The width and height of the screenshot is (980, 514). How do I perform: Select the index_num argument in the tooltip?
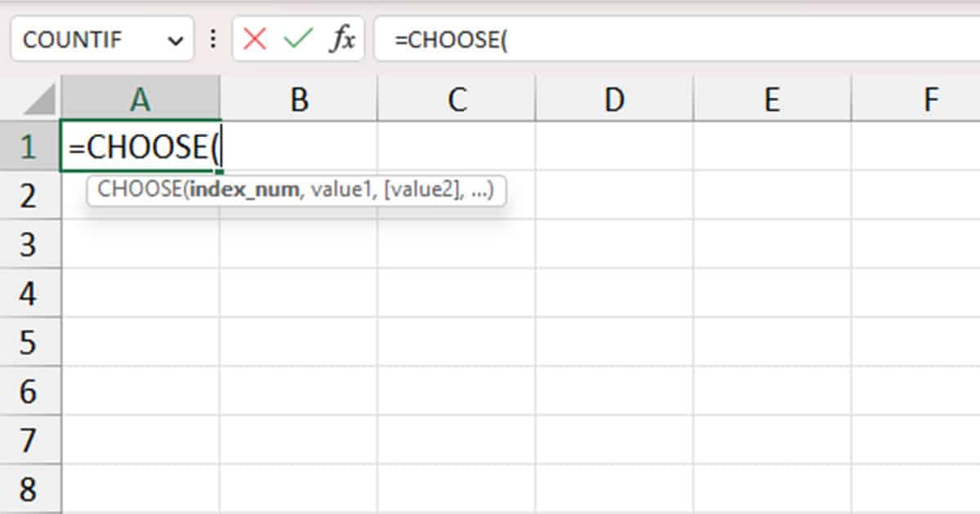(x=244, y=190)
